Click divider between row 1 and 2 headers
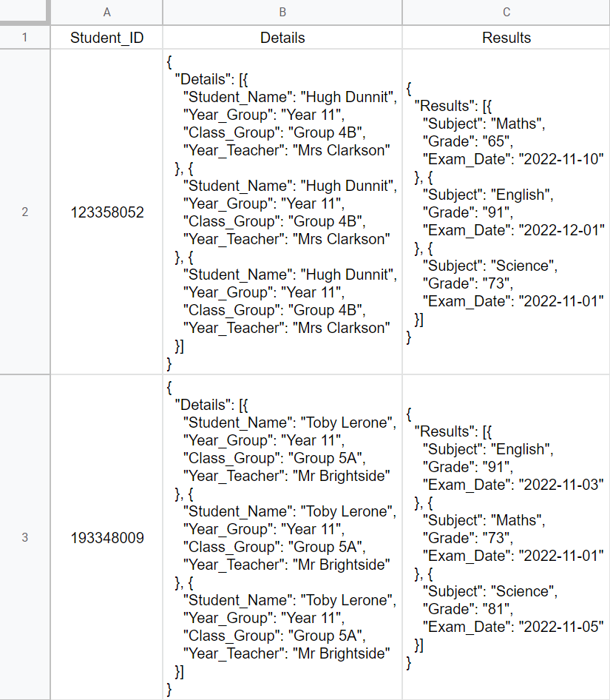Viewport: 610px width, 700px height. (x=24, y=50)
